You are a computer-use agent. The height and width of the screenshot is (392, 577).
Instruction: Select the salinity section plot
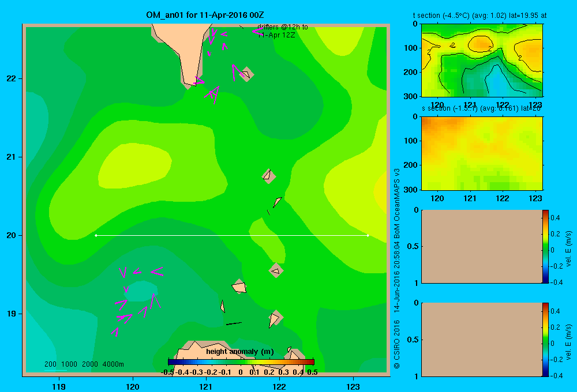pyautogui.click(x=482, y=153)
